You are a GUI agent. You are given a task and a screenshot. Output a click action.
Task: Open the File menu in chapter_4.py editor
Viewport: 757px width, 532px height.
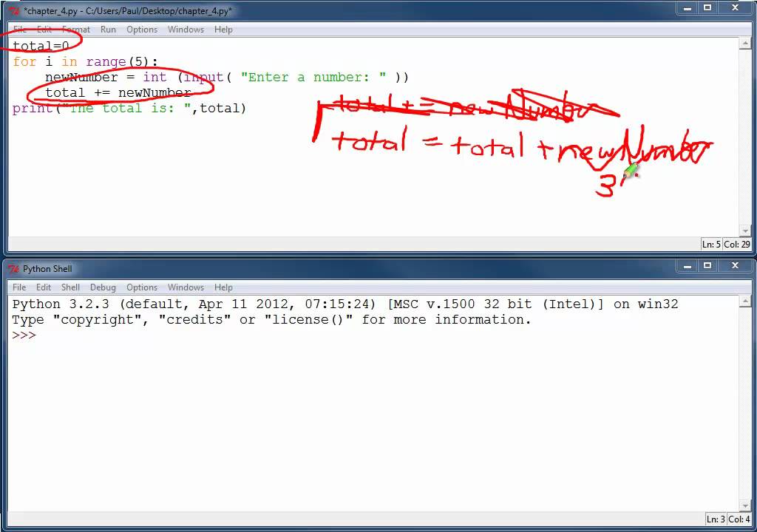[x=20, y=30]
